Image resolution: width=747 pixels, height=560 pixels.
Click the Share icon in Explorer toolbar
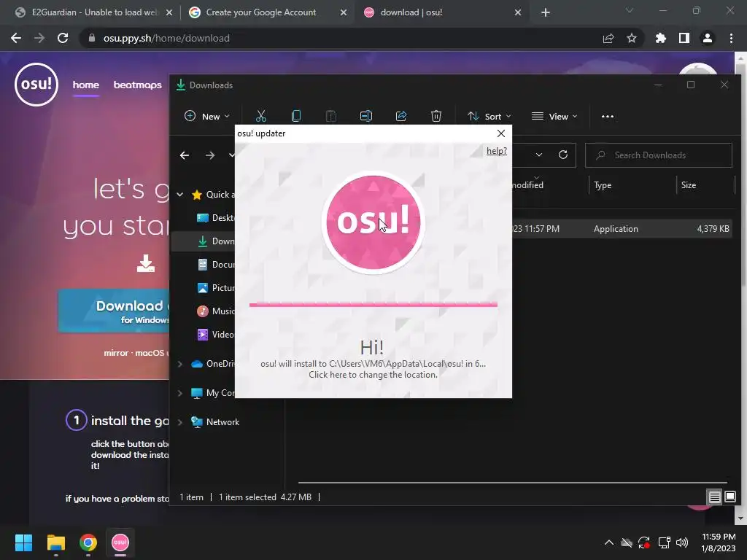pos(401,116)
